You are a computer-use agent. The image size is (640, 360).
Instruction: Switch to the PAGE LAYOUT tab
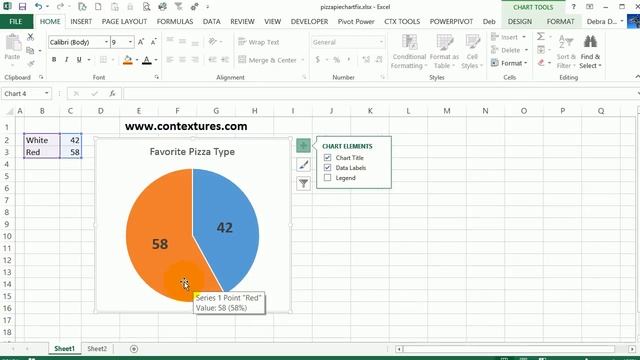[124, 22]
